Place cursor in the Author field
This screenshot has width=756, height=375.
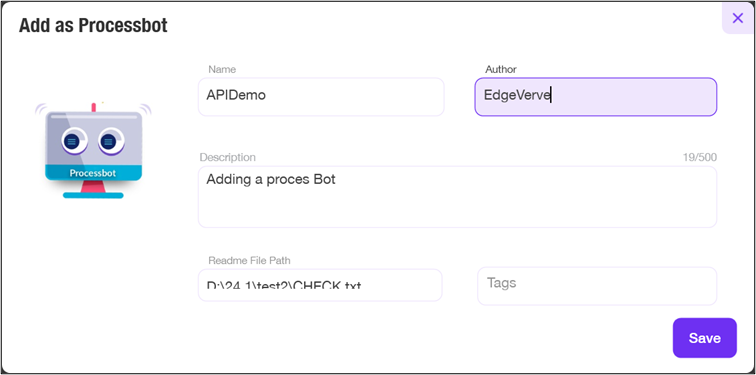(x=596, y=97)
